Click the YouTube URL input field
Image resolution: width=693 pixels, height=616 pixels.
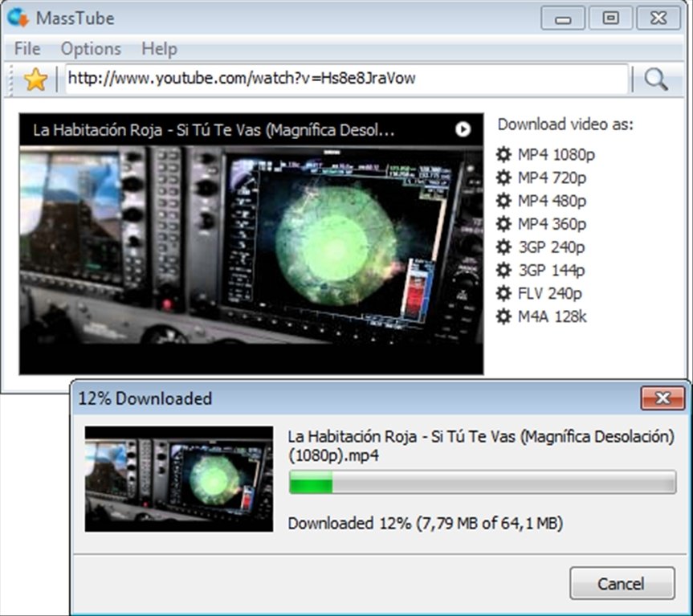tap(347, 79)
